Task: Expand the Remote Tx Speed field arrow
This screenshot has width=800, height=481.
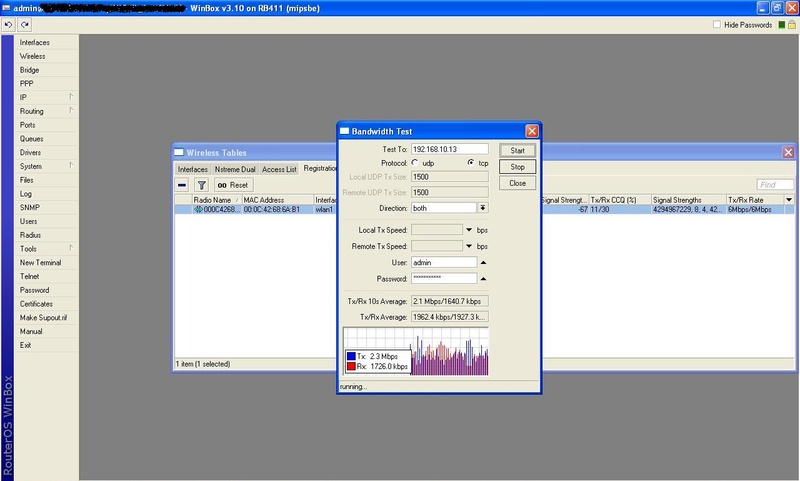Action: click(x=469, y=246)
